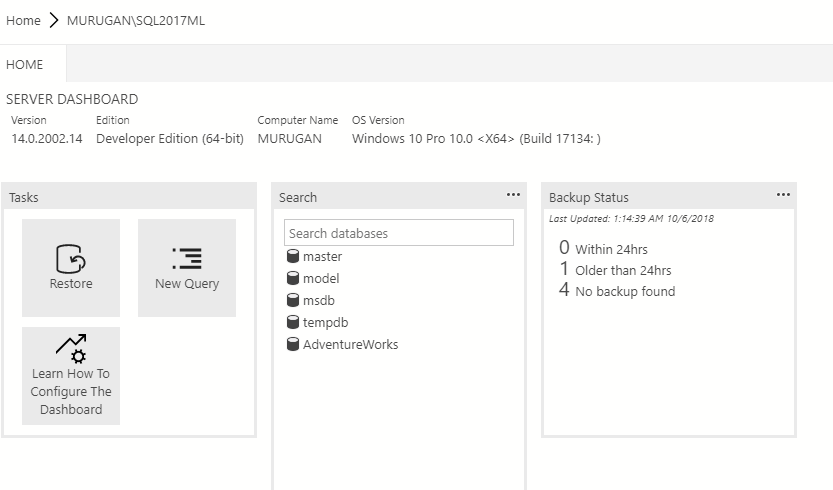Focus the Search databases input field
Screen dimensions: 833x490
(399, 233)
